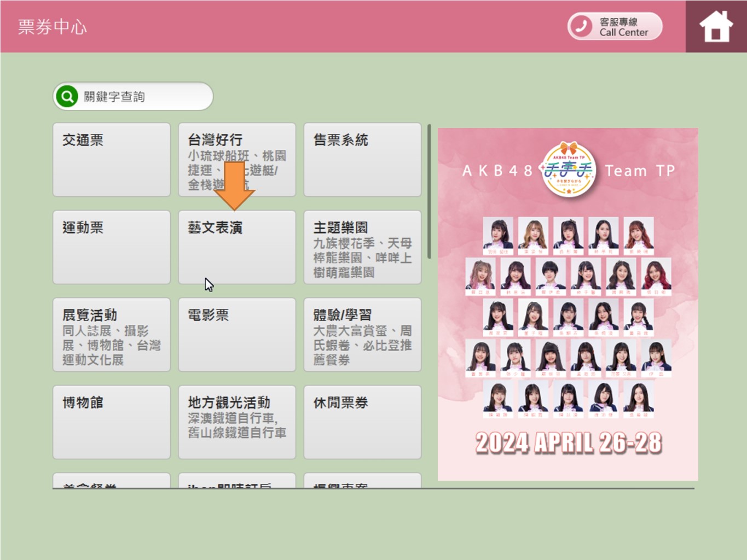
Task: Select 地方觀光活動 tile
Action: [x=237, y=422]
